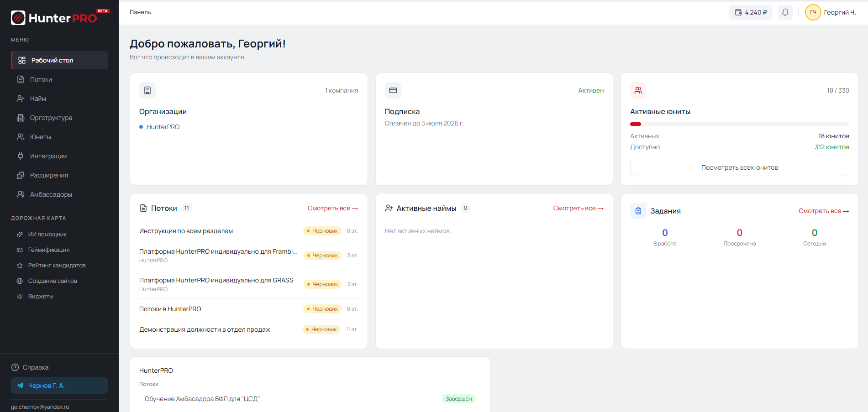Click the Подписка card icon
868x412 pixels.
(x=393, y=90)
